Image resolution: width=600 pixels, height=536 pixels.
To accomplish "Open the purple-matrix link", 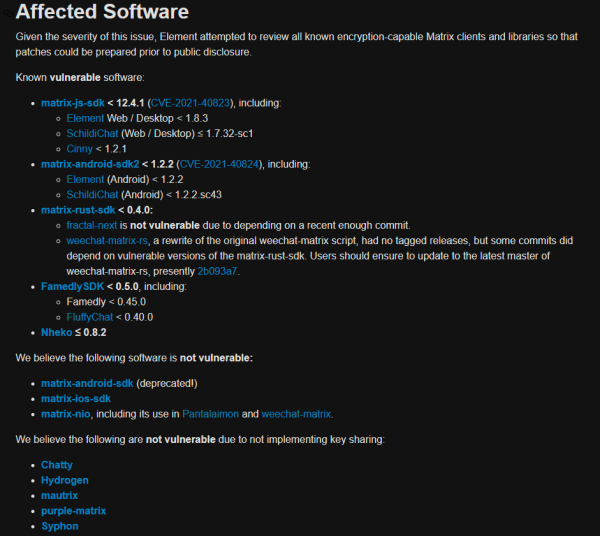I will click(x=74, y=510).
